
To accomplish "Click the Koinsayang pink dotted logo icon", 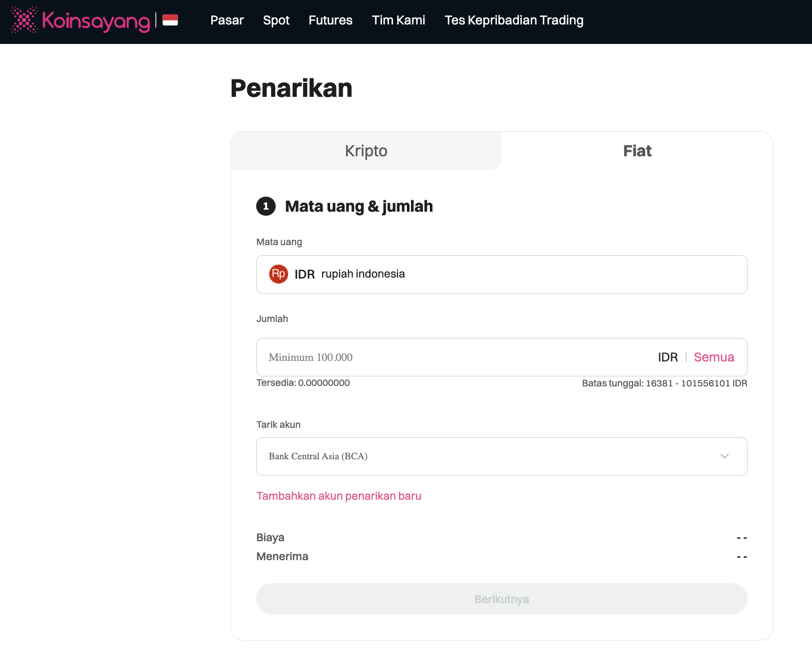I will pos(24,20).
